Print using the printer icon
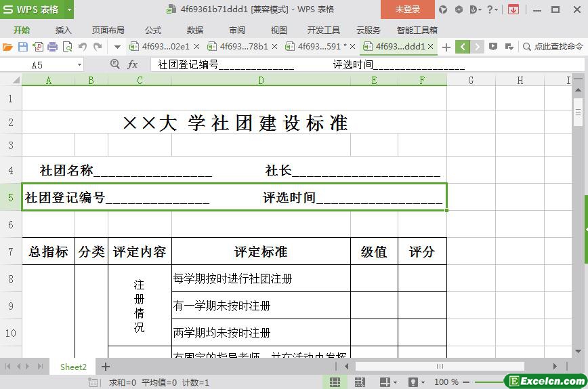Viewport: 588px width, 389px height. 53,47
